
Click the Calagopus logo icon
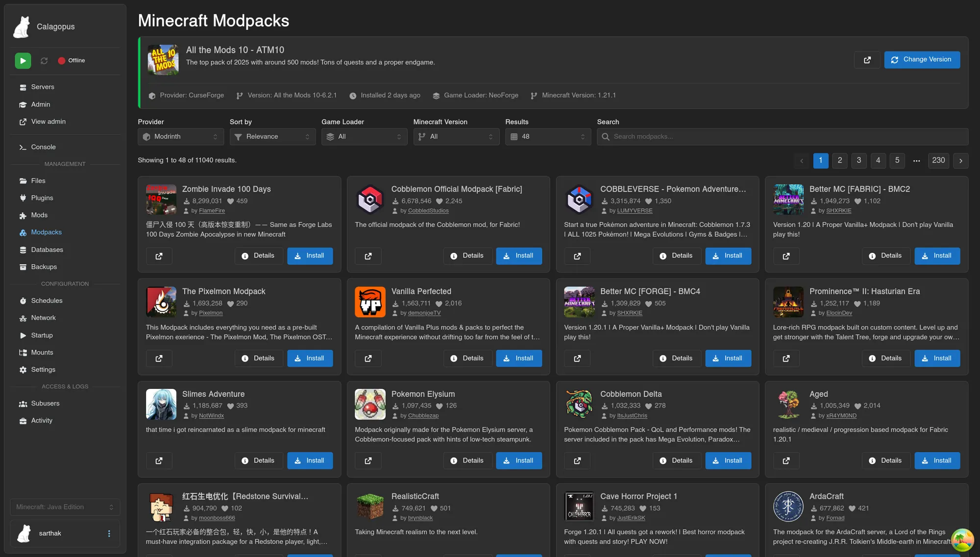[x=22, y=27]
